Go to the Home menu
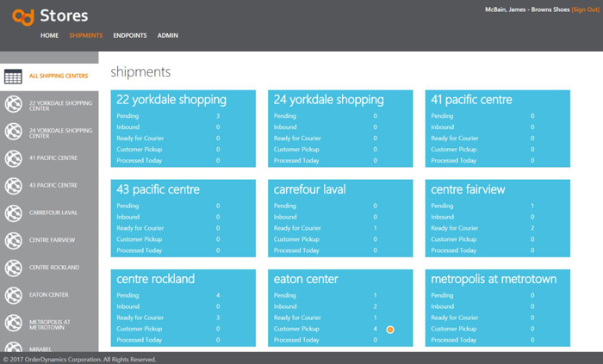The height and width of the screenshot is (364, 603). [50, 35]
